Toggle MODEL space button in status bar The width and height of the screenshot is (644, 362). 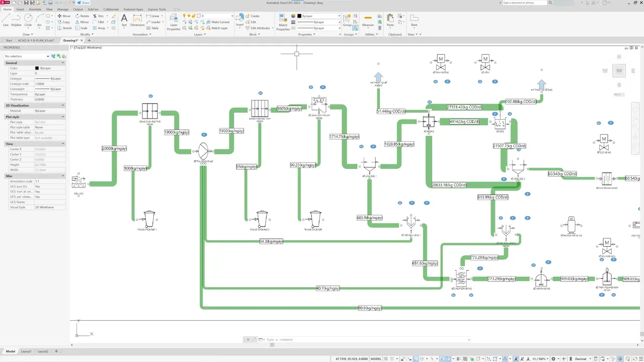tap(376, 358)
